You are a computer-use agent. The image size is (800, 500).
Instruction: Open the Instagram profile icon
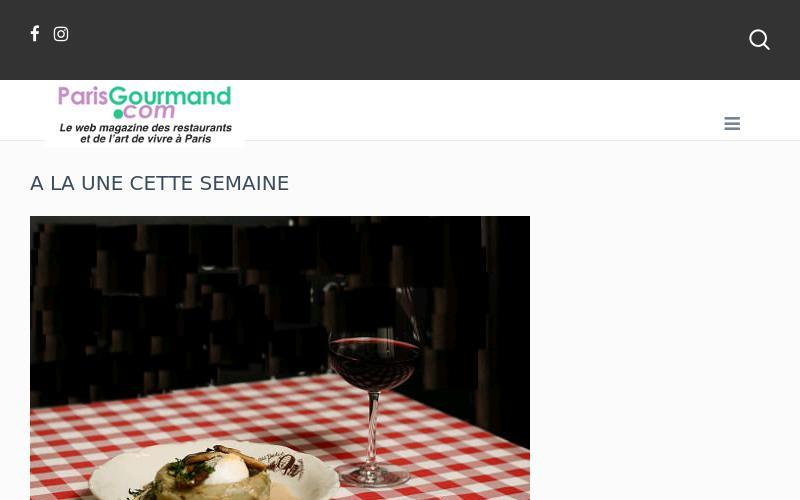tap(61, 34)
